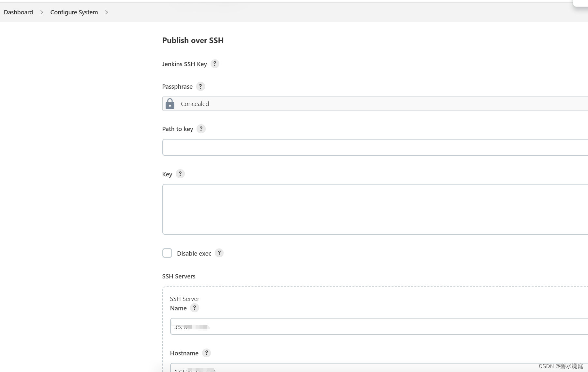Open help for Jenkins SSH Key

pyautogui.click(x=214, y=64)
